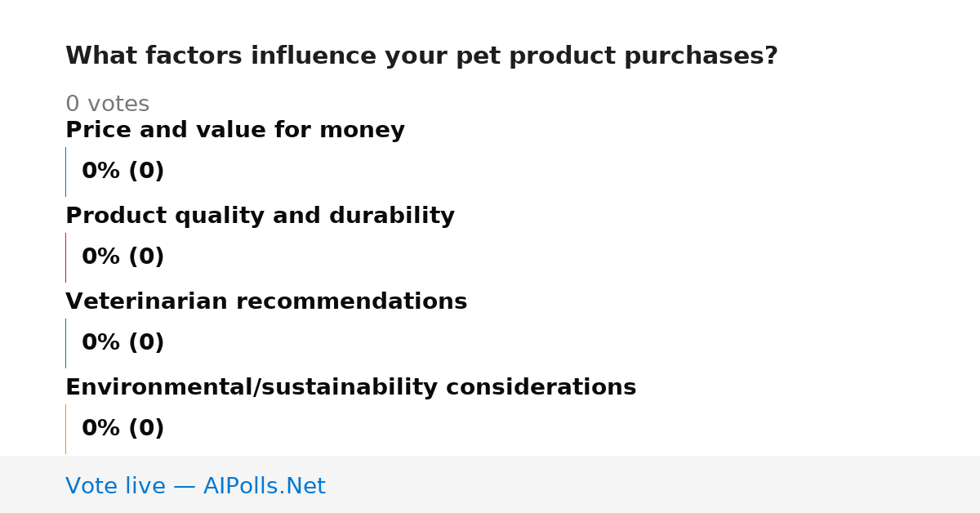
Task: Select the Price and value for money option
Action: (235, 130)
